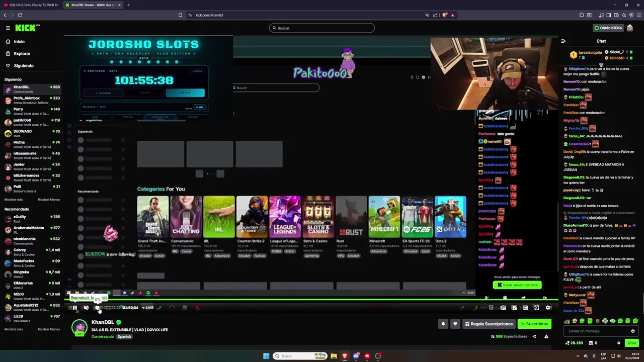Open File Explorer from taskbar
The height and width of the screenshot is (362, 644).
pyautogui.click(x=334, y=356)
